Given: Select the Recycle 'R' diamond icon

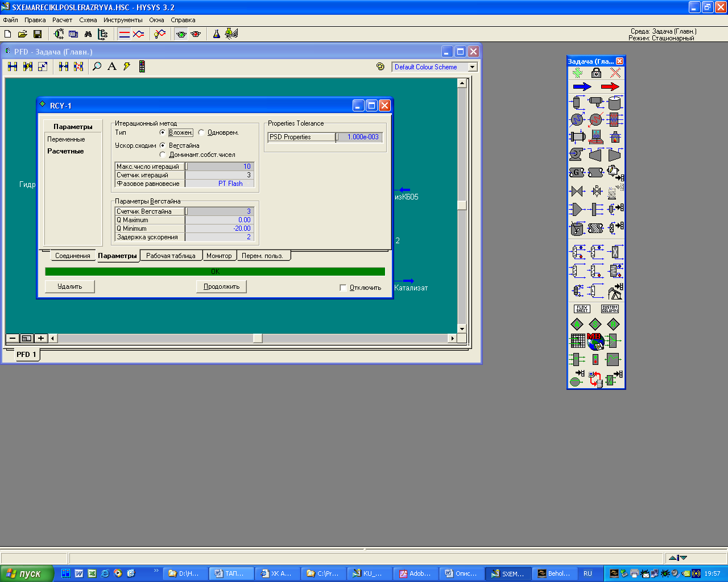Looking at the screenshot, I should click(x=613, y=324).
